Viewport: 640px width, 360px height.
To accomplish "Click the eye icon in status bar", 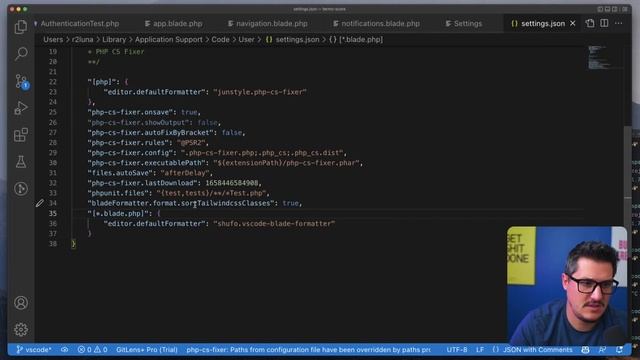I will (64, 350).
